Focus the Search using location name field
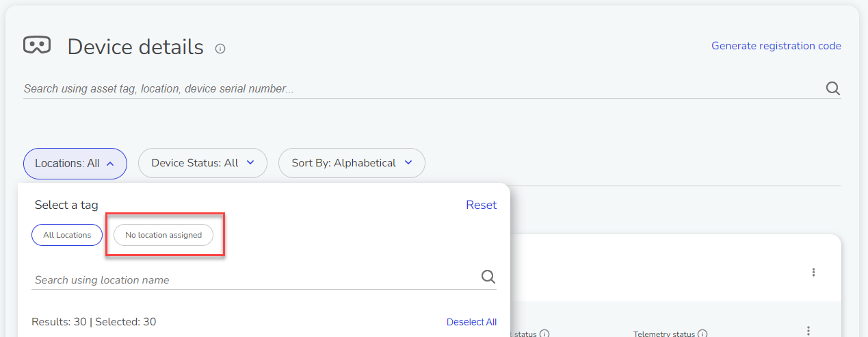Viewport: 868px width, 337px height. pos(256,279)
